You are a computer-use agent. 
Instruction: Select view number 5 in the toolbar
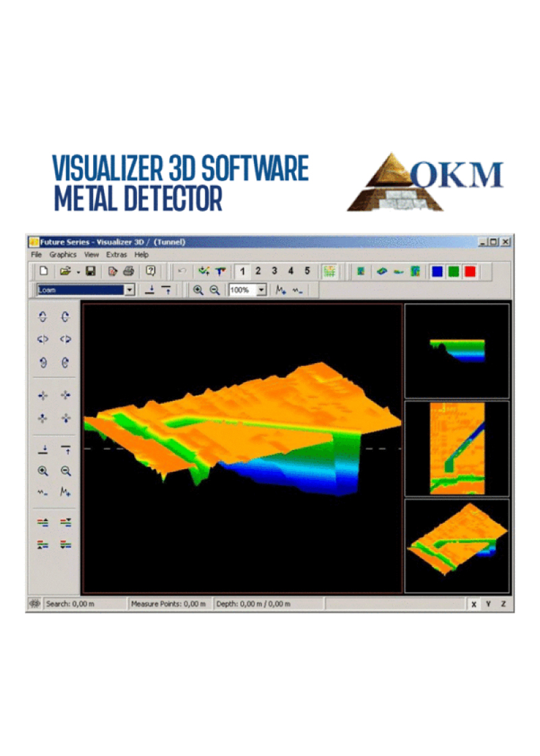[x=307, y=271]
